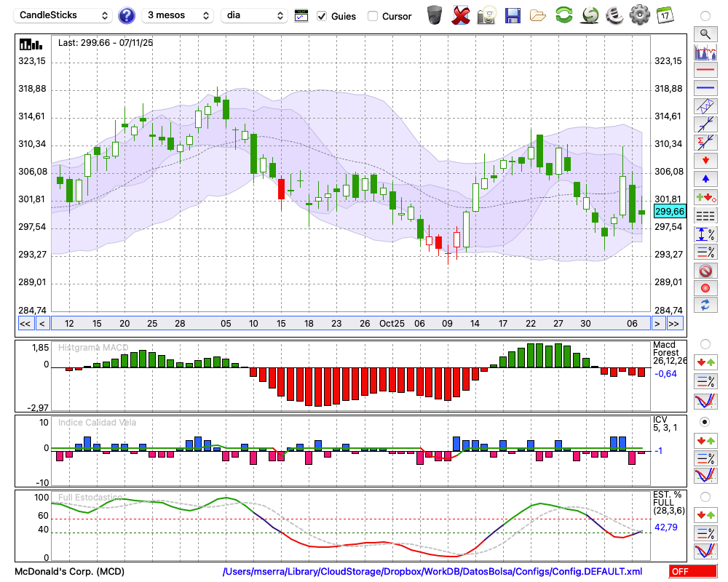The height and width of the screenshot is (582, 728).
Task: Open the CandleSticks chart type dropdown
Action: [x=64, y=15]
